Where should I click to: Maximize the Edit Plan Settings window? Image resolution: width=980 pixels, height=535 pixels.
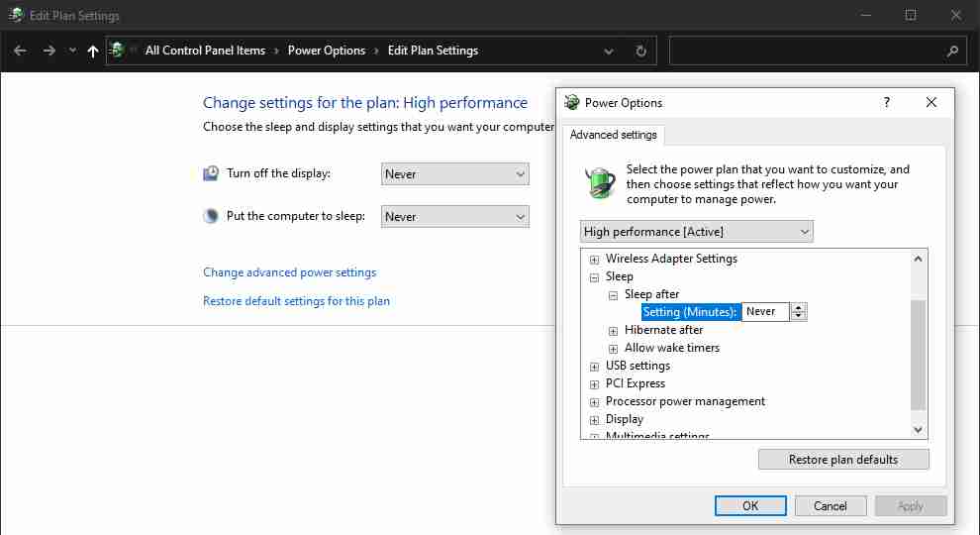point(911,15)
